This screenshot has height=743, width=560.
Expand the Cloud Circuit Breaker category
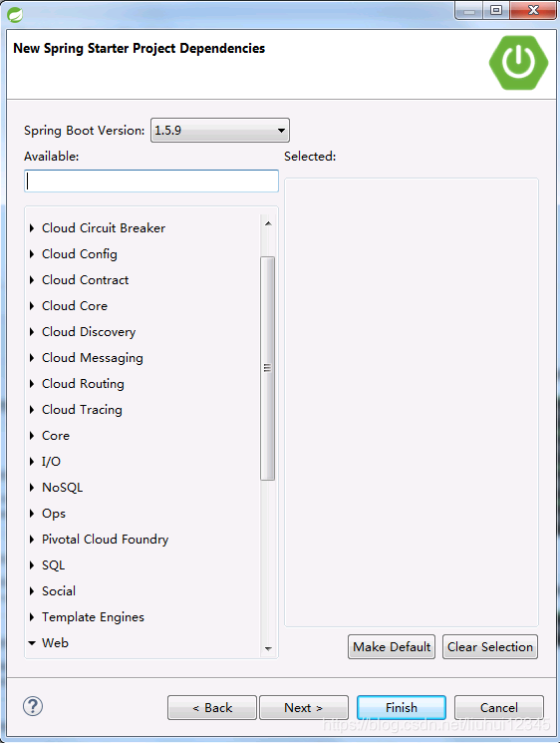pos(32,228)
